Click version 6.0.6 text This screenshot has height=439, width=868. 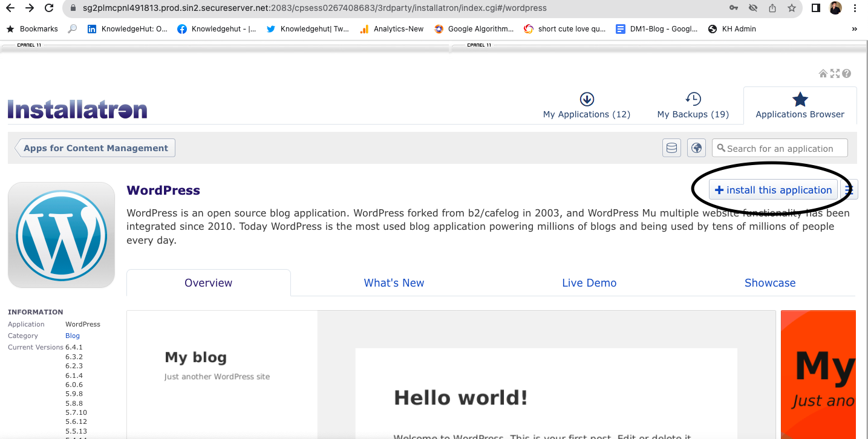coord(74,385)
